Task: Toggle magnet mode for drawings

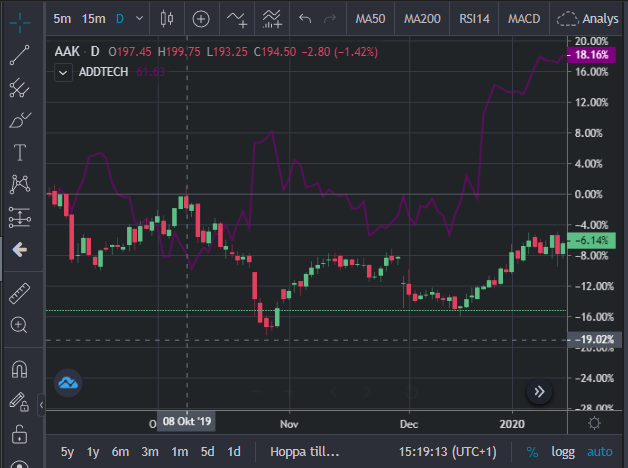Action: pos(19,370)
